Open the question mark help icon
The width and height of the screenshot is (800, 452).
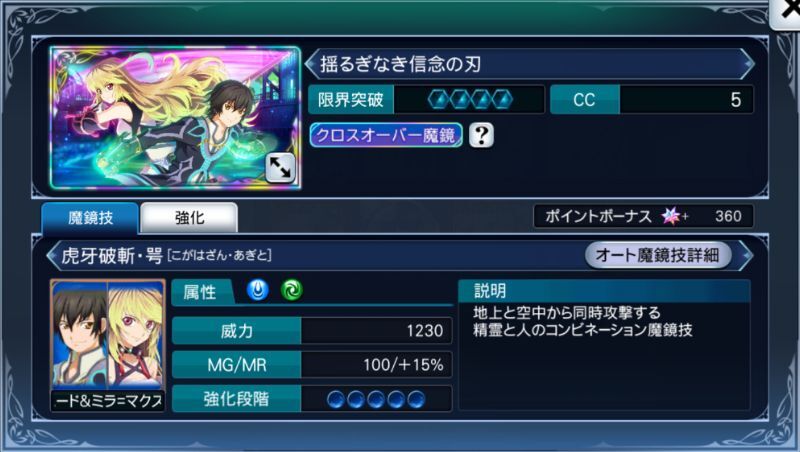pyautogui.click(x=481, y=135)
